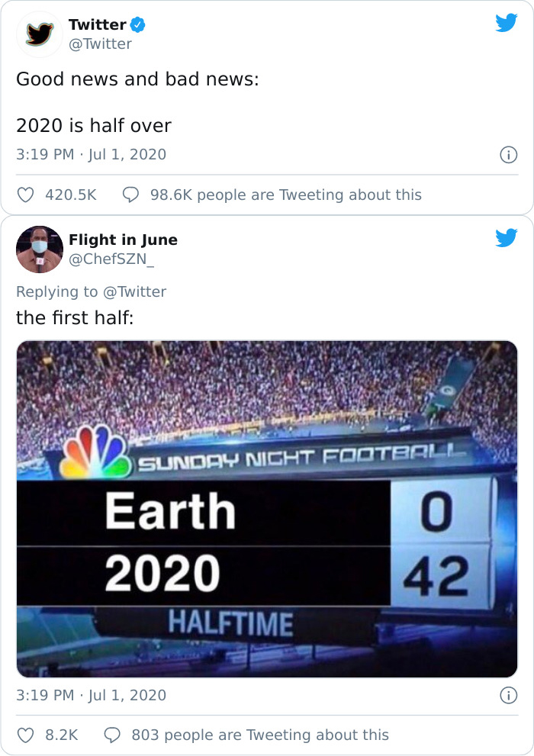Click the '803 people are Tweeting about this' link
534x756 pixels.
259,735
